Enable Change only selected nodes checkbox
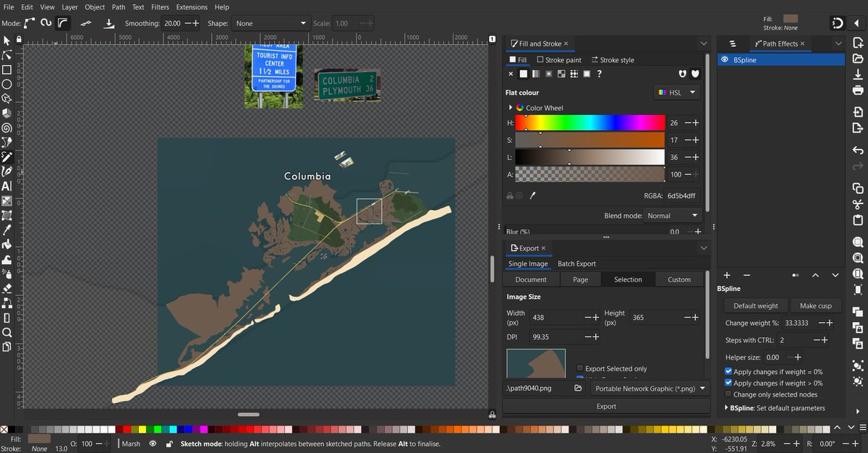The width and height of the screenshot is (868, 453). pyautogui.click(x=728, y=394)
